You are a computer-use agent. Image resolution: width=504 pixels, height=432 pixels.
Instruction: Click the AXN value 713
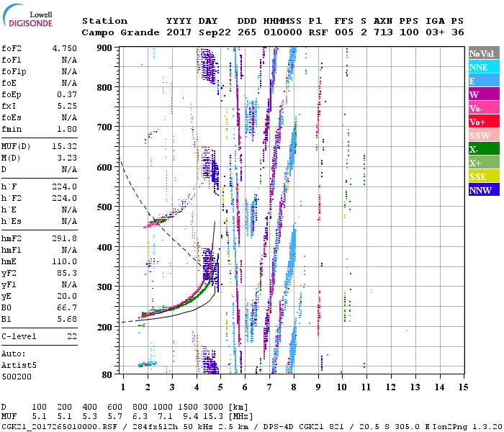[383, 32]
